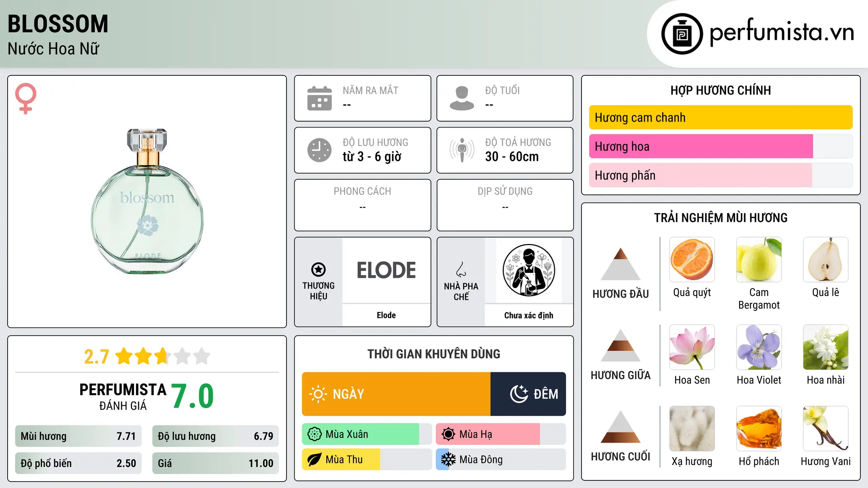
Task: Open the Quả lê note image
Action: tap(826, 260)
